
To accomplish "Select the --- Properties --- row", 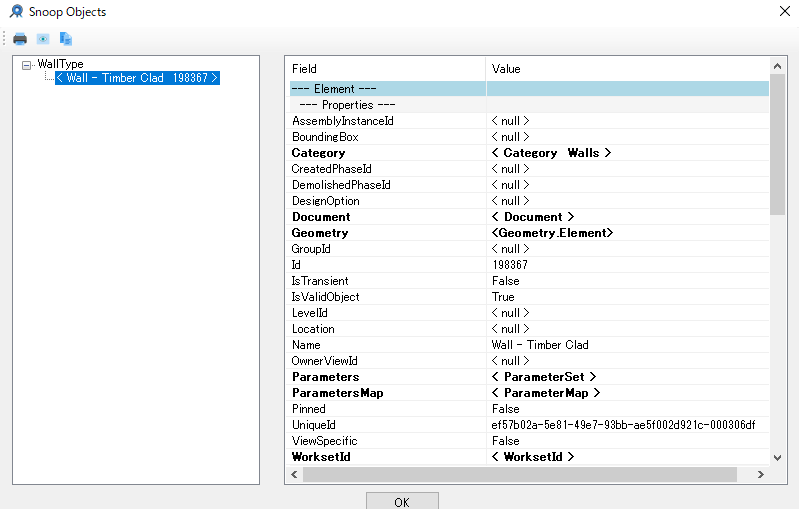I will click(x=529, y=105).
